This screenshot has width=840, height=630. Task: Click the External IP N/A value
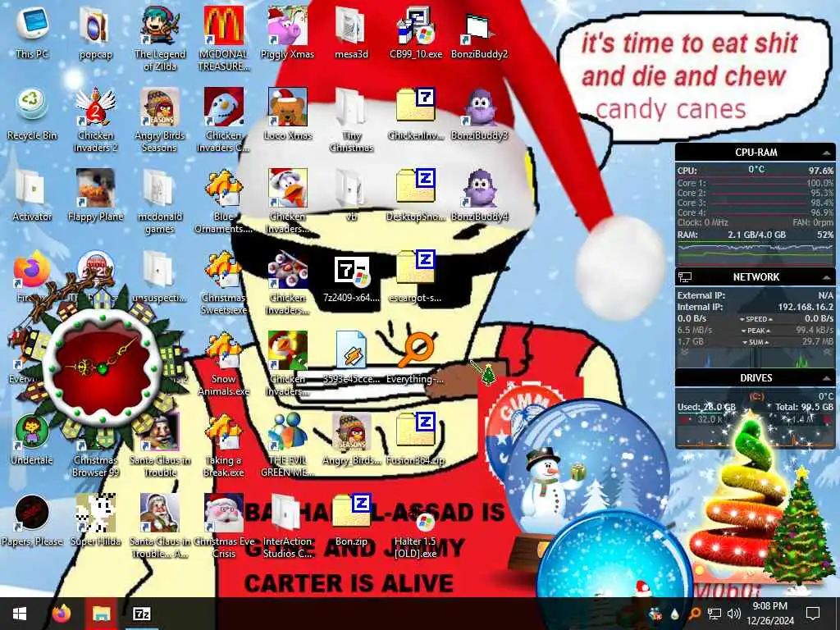(x=825, y=295)
